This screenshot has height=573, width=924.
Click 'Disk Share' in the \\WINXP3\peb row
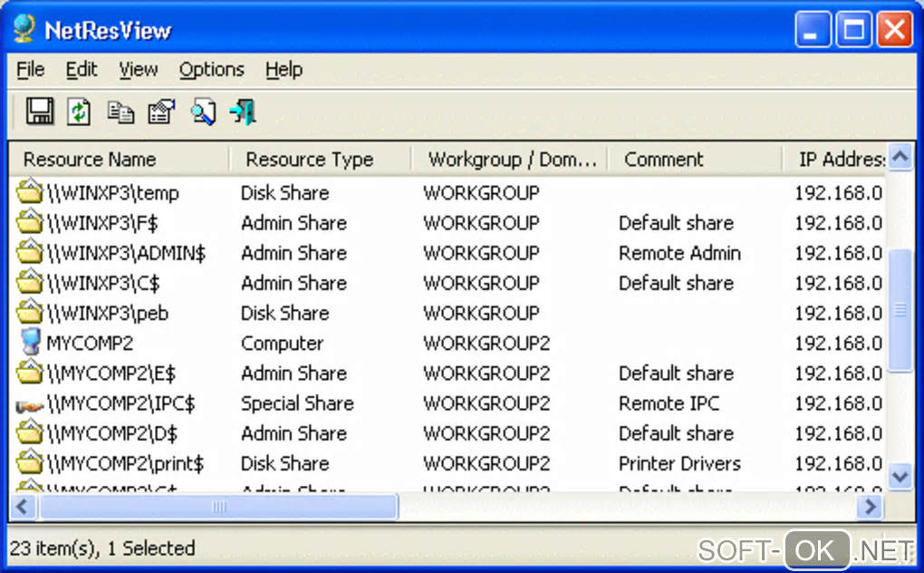pos(284,313)
